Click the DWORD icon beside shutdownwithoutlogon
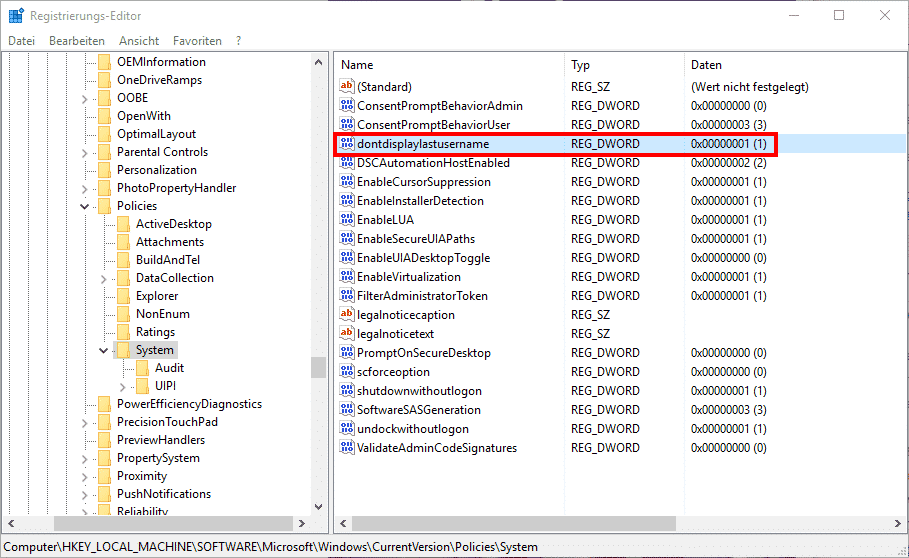Image resolution: width=909 pixels, height=558 pixels. click(x=347, y=391)
